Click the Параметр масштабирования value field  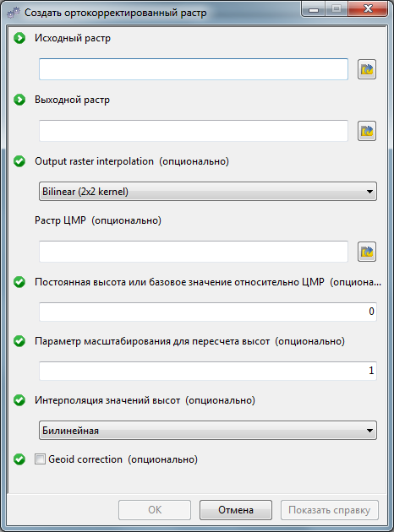click(208, 371)
